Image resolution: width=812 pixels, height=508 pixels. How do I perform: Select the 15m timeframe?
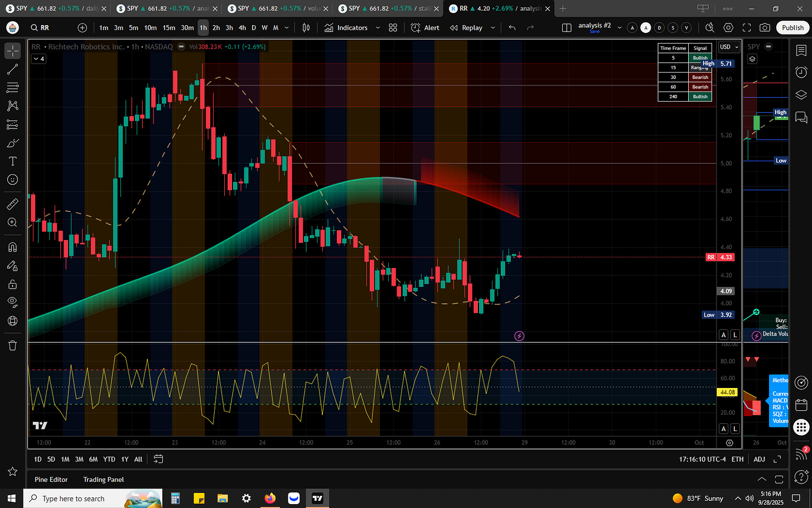pyautogui.click(x=169, y=27)
